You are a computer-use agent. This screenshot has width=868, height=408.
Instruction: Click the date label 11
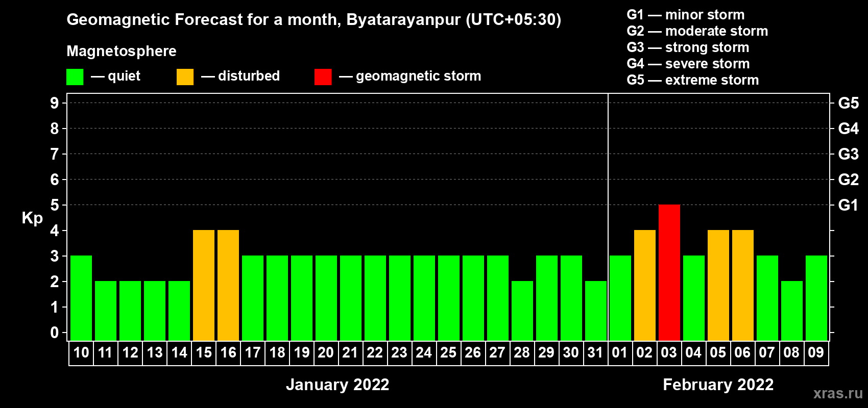[x=106, y=353]
